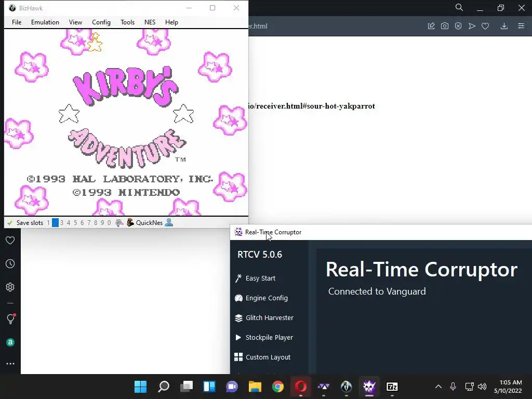Open bookmarks heart in Opera sidebar
The image size is (532, 399).
pos(10,240)
